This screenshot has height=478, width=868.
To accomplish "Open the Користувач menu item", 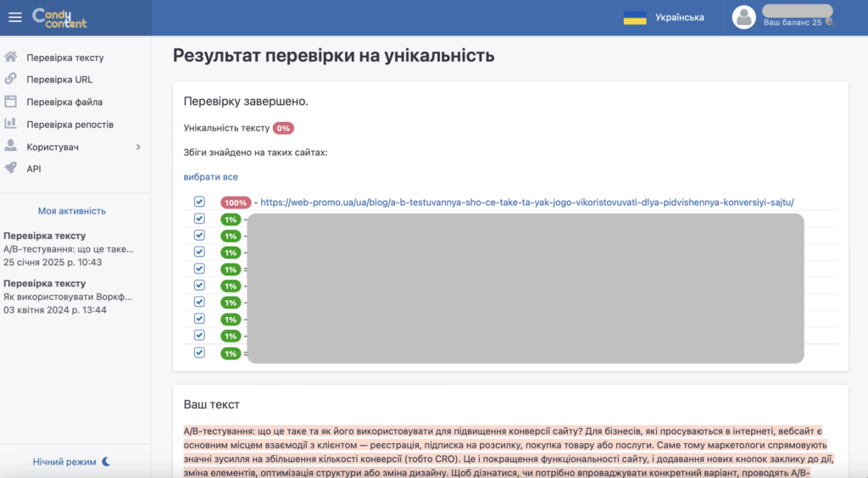I will 53,147.
